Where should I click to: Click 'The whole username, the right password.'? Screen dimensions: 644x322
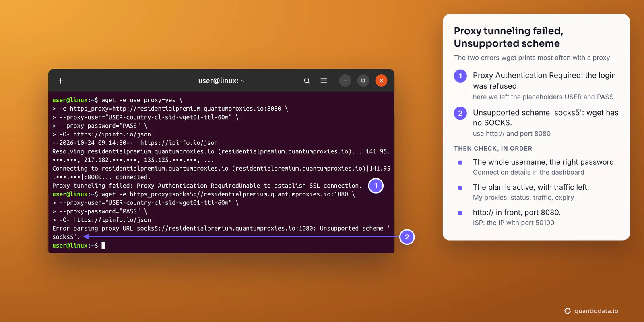coord(544,162)
